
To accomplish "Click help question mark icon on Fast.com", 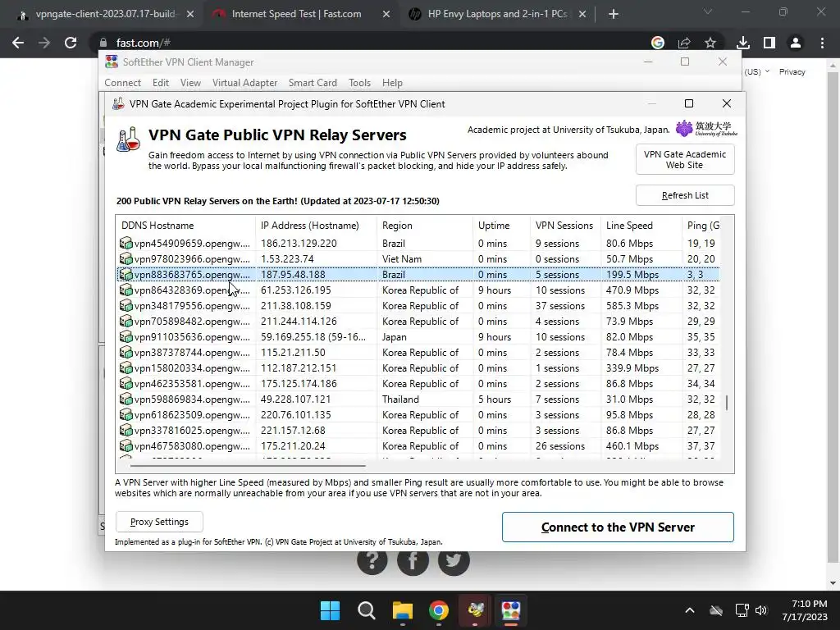I will [x=372, y=560].
